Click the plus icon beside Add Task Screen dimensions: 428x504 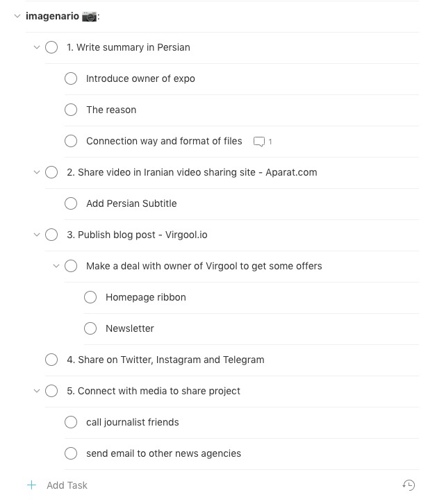31,485
